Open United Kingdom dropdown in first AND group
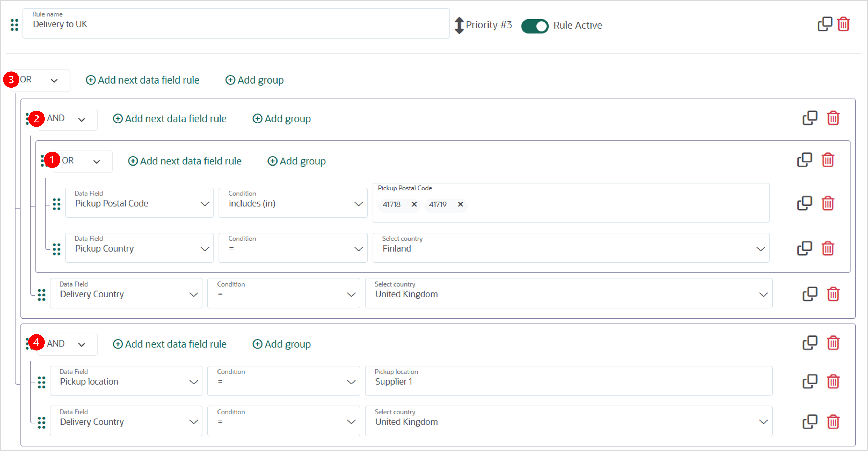 tap(569, 293)
